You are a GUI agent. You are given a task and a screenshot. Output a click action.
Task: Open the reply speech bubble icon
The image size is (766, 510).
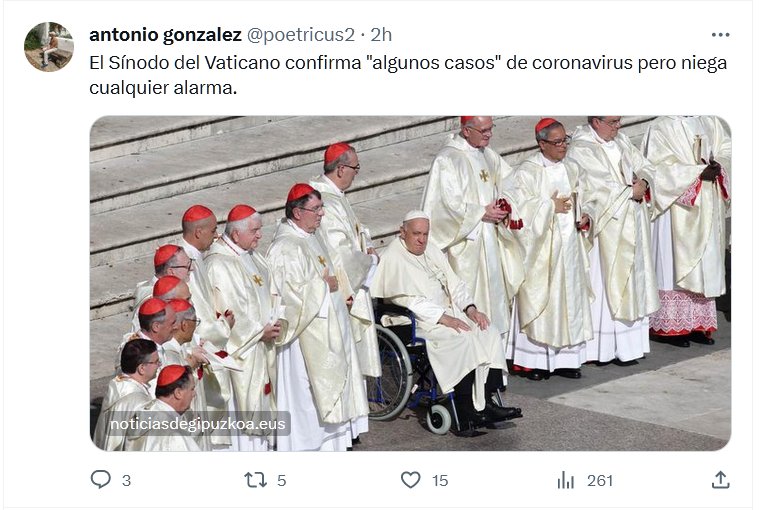pyautogui.click(x=101, y=480)
